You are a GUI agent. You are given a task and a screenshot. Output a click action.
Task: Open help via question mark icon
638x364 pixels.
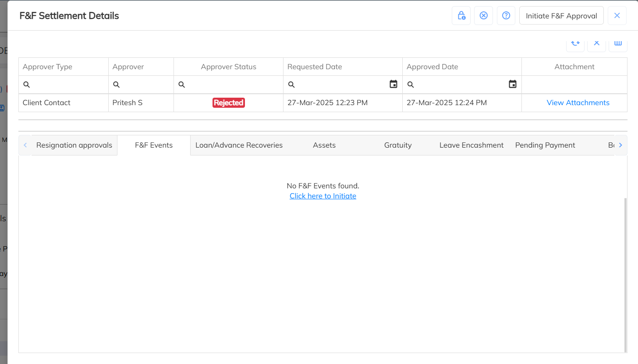point(506,16)
